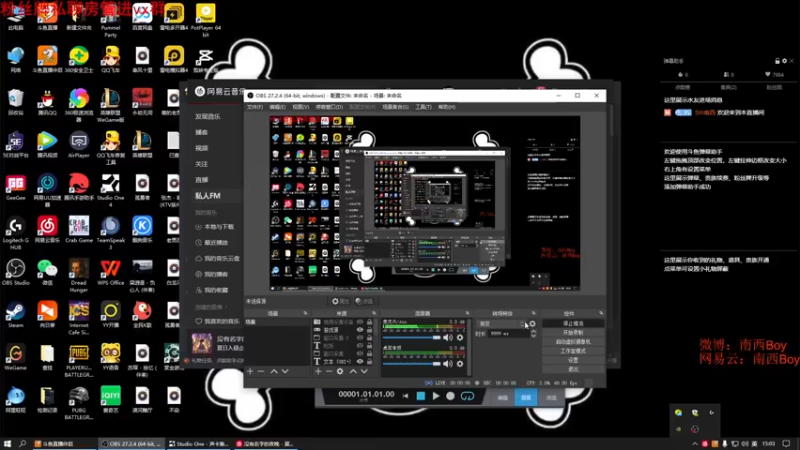Adjust second mixer channel volume slider
Image resolution: width=800 pixels, height=450 pixels.
tap(411, 364)
